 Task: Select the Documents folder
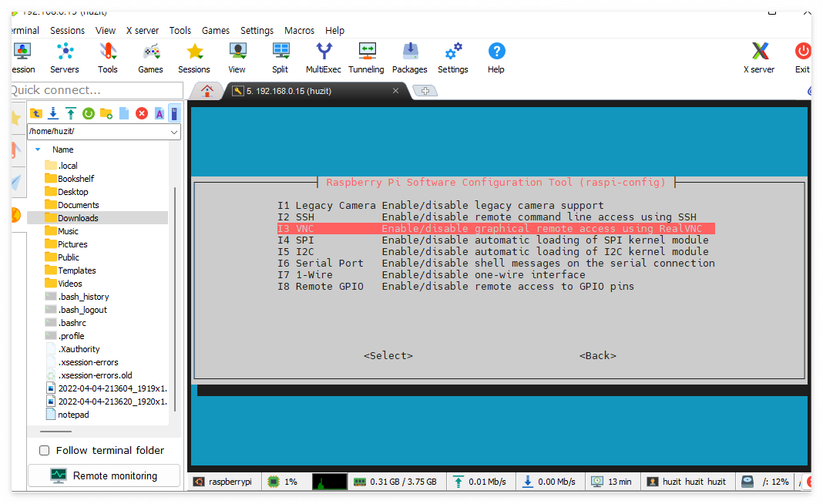click(x=78, y=205)
